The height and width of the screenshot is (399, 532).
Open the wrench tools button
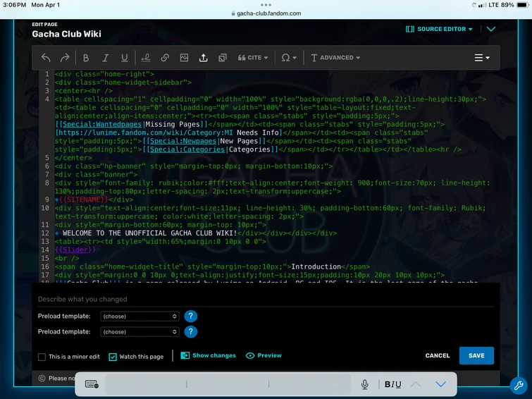pos(519,385)
